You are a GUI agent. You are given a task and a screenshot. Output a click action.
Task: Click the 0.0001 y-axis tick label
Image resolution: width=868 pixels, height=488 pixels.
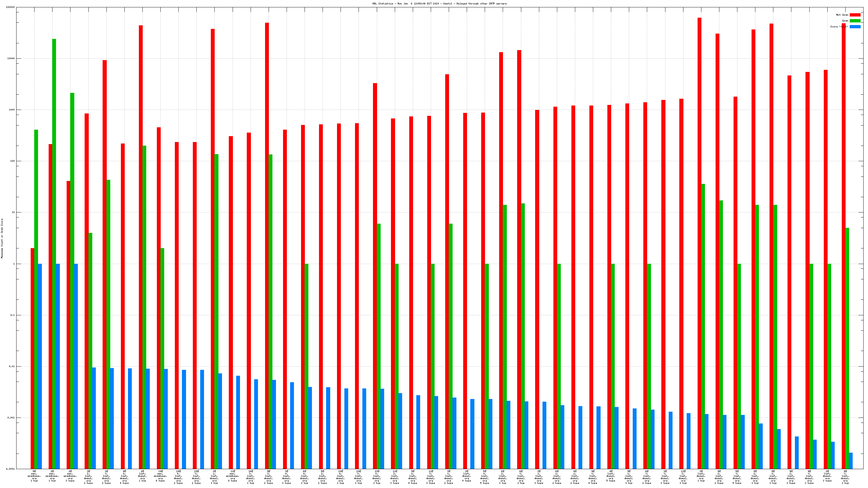[11, 469]
